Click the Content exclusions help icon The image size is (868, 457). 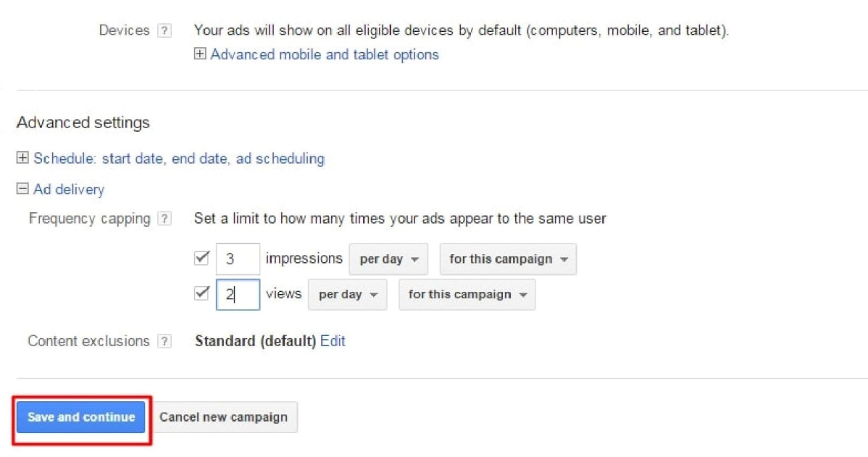pyautogui.click(x=165, y=341)
